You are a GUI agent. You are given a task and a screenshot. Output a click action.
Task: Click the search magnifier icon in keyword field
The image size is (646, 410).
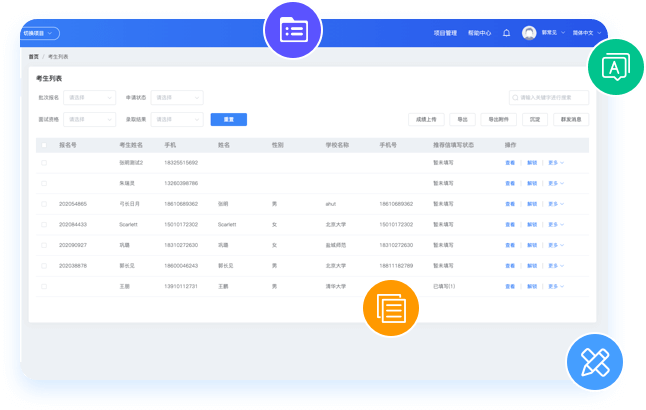coord(516,98)
